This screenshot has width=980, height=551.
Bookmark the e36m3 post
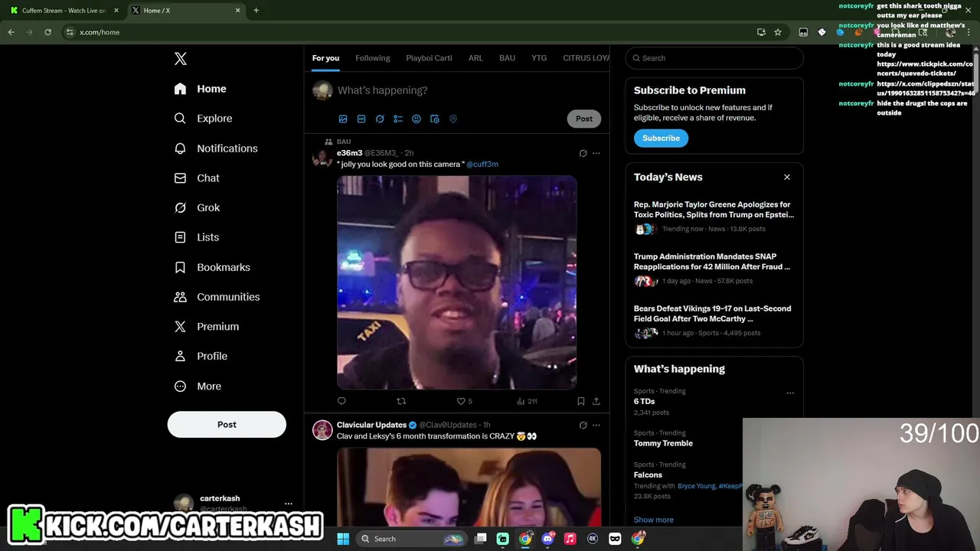point(581,401)
